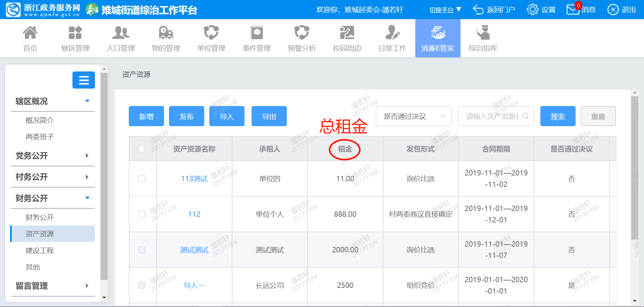Screen dimensions: 644x307
Task: Click the 消息 envelope icon
Action: (x=572, y=10)
